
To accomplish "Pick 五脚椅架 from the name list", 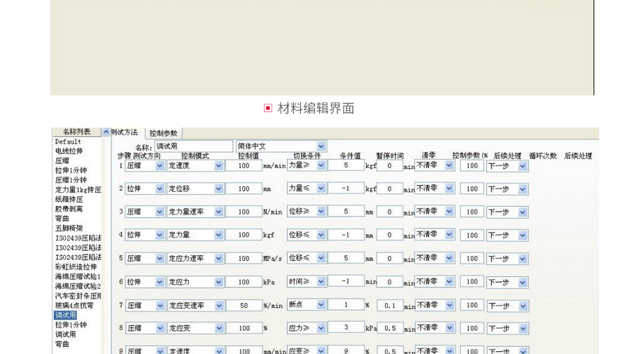I will [69, 229].
